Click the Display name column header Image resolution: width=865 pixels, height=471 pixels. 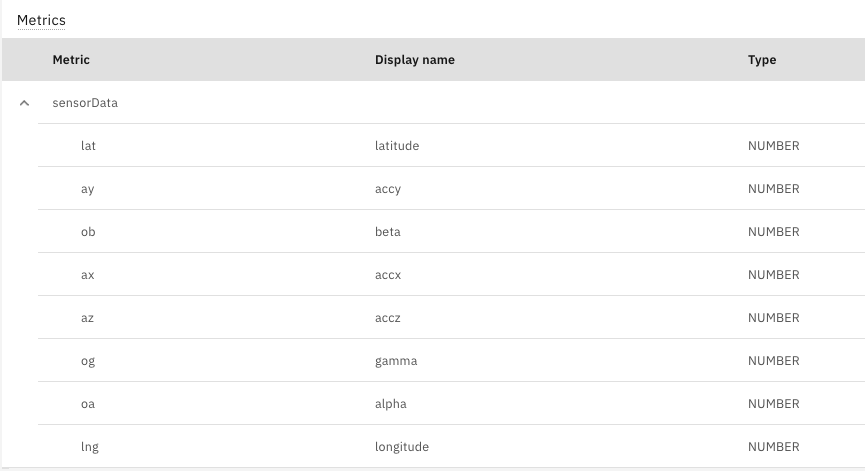[415, 60]
